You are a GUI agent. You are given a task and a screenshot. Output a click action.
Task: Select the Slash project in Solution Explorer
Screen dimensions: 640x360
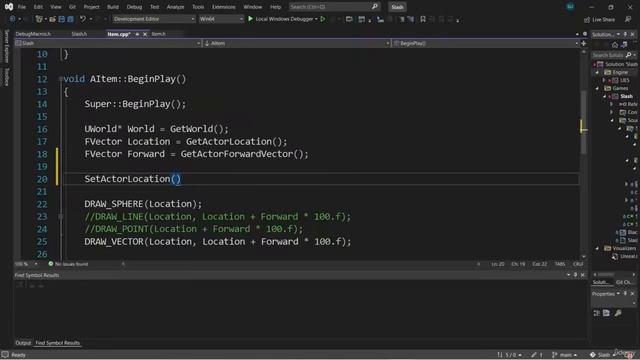(626, 96)
